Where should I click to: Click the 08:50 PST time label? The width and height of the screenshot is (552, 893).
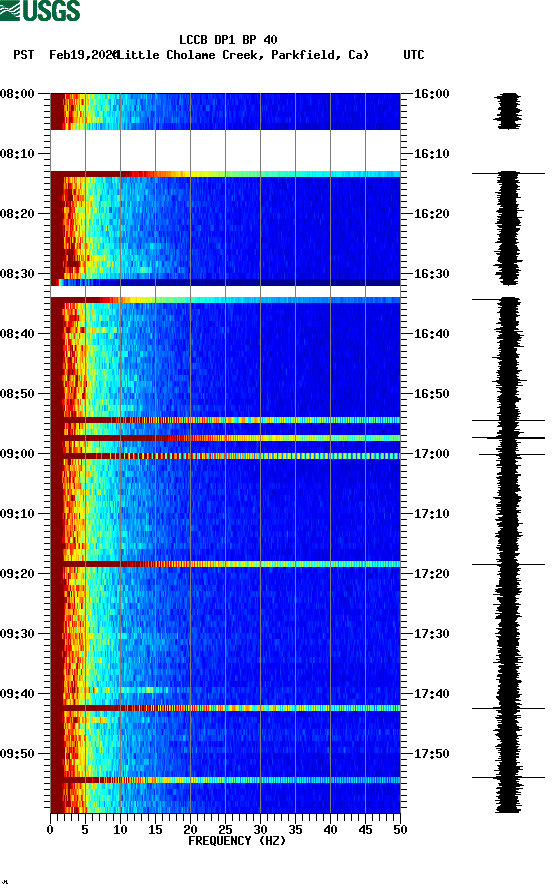point(17,394)
